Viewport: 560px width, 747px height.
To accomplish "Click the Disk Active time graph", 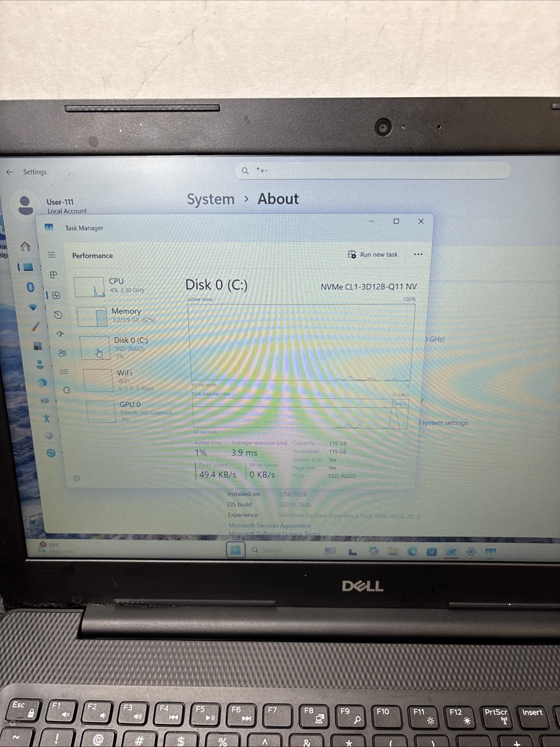I will [301, 342].
